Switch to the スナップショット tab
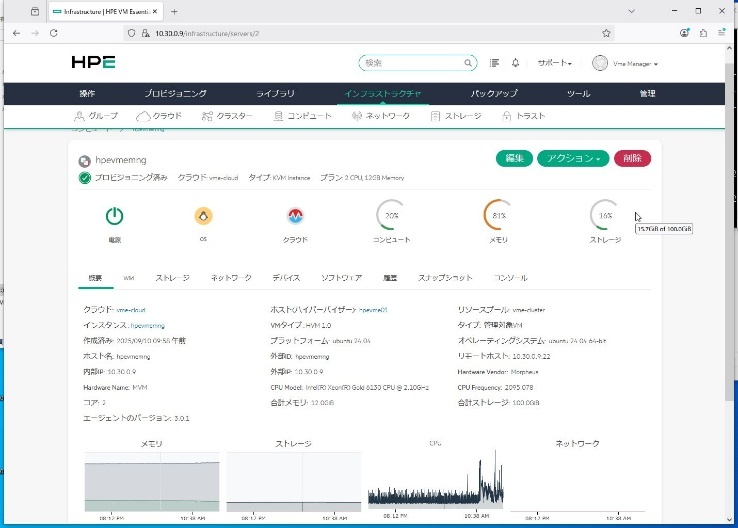This screenshot has height=528, width=738. pos(445,277)
